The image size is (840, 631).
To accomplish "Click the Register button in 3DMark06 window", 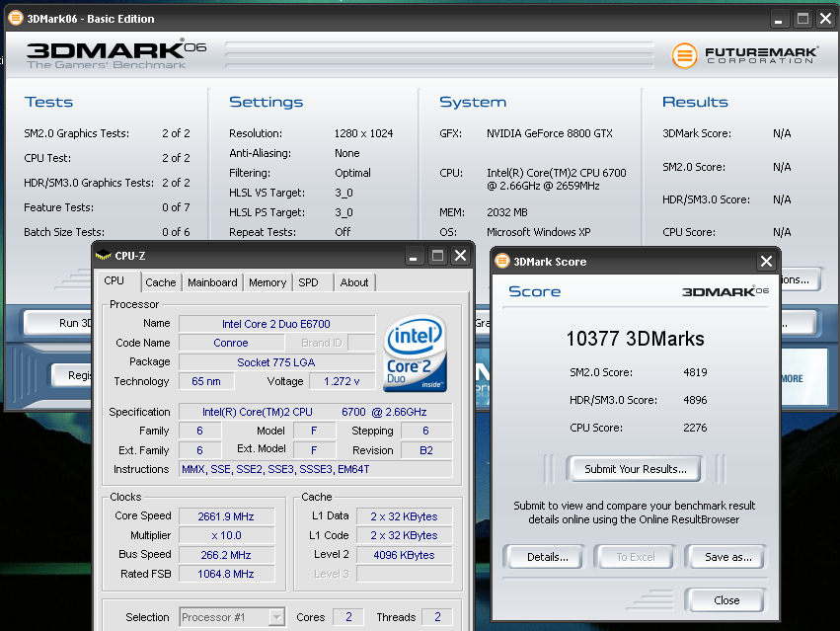I will click(x=73, y=375).
